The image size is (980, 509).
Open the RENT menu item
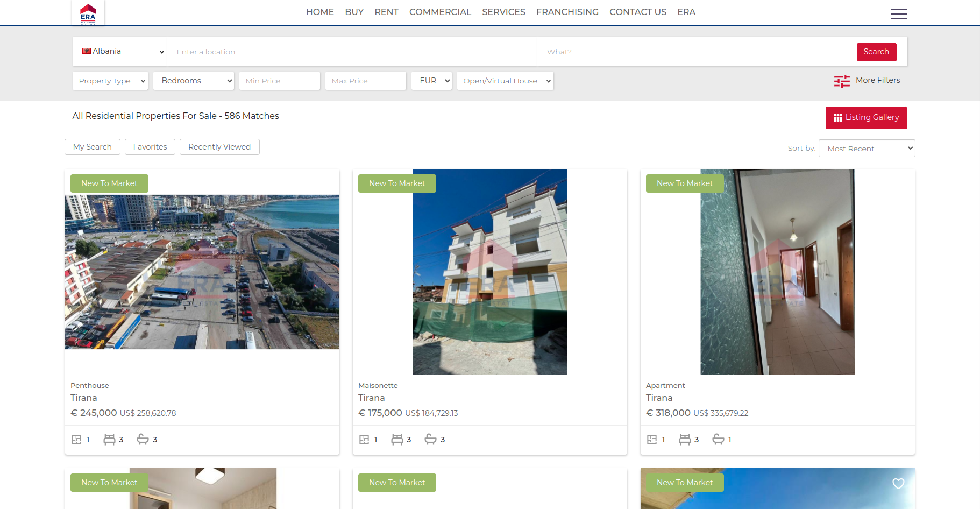(386, 12)
